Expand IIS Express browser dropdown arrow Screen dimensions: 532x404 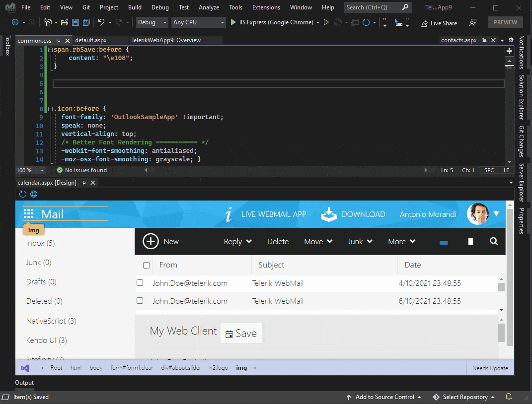(x=318, y=23)
